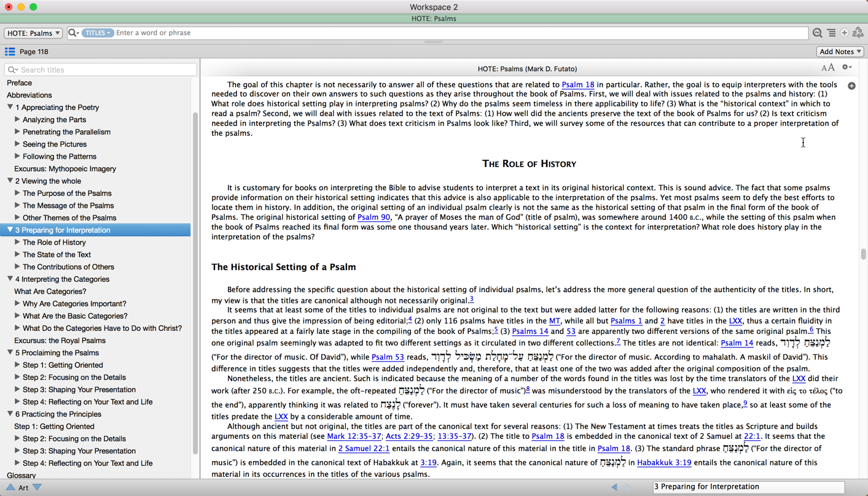The image size is (868, 496).
Task: Open the HOTE: Psalms module dropdown
Action: 33,33
